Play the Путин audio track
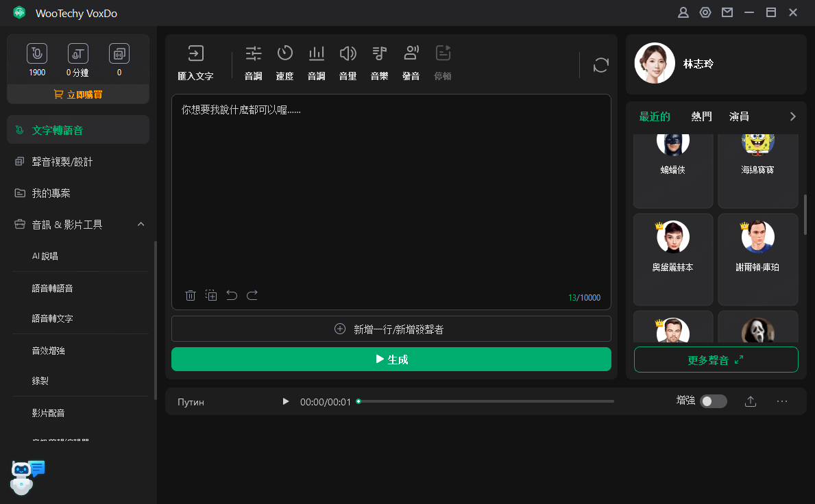Viewport: 815px width, 504px height. pyautogui.click(x=285, y=401)
